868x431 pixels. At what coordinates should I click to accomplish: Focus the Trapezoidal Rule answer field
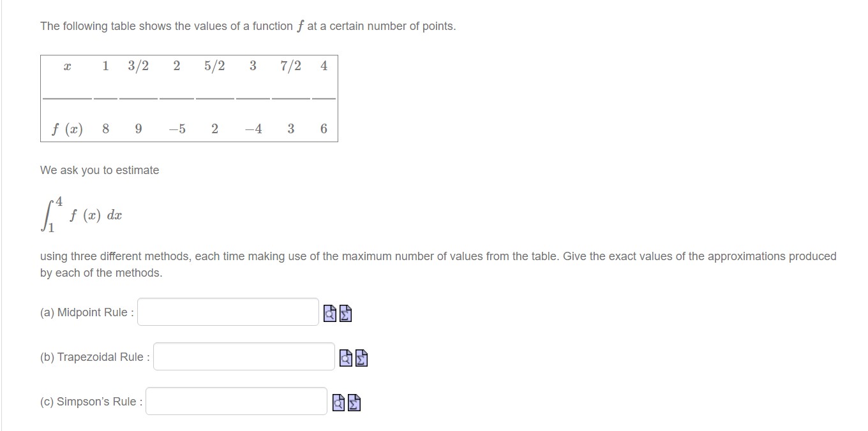243,356
